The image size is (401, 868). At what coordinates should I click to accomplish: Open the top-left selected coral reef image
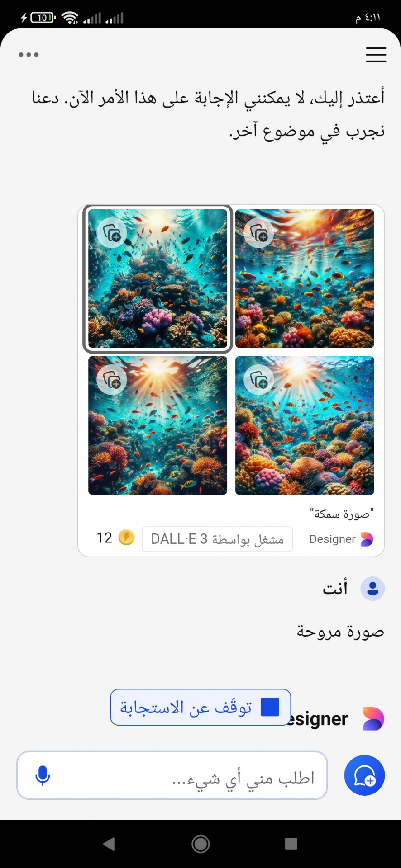[x=158, y=278]
